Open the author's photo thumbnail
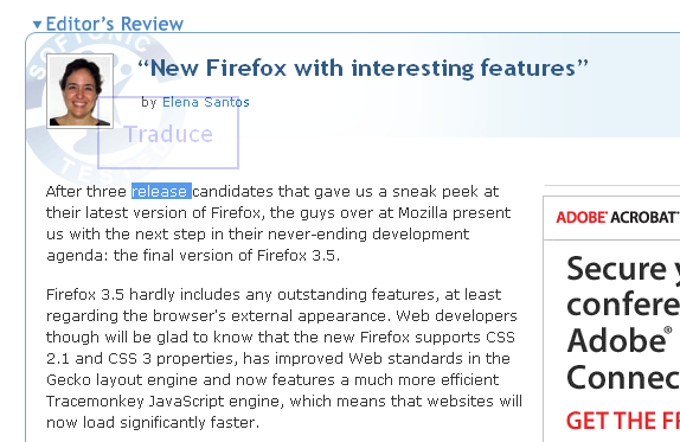The image size is (680, 442). (80, 92)
